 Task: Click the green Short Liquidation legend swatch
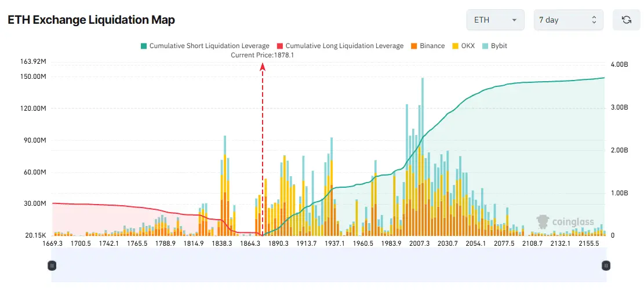[x=144, y=46]
